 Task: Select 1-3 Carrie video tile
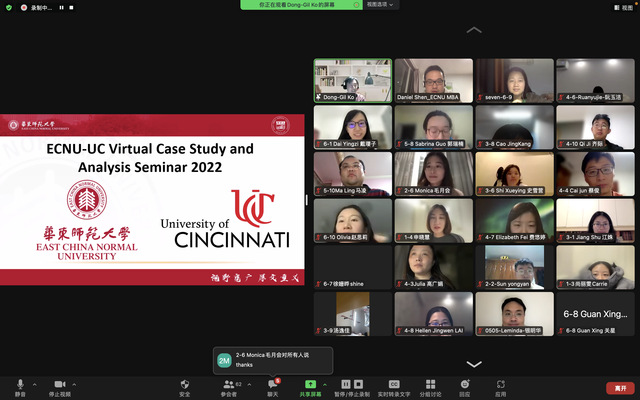tap(596, 267)
